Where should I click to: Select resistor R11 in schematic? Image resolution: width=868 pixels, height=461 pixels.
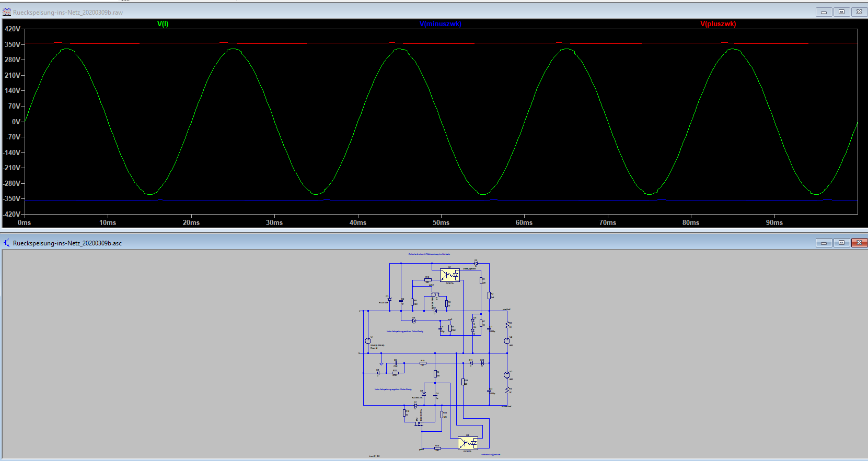pos(395,373)
